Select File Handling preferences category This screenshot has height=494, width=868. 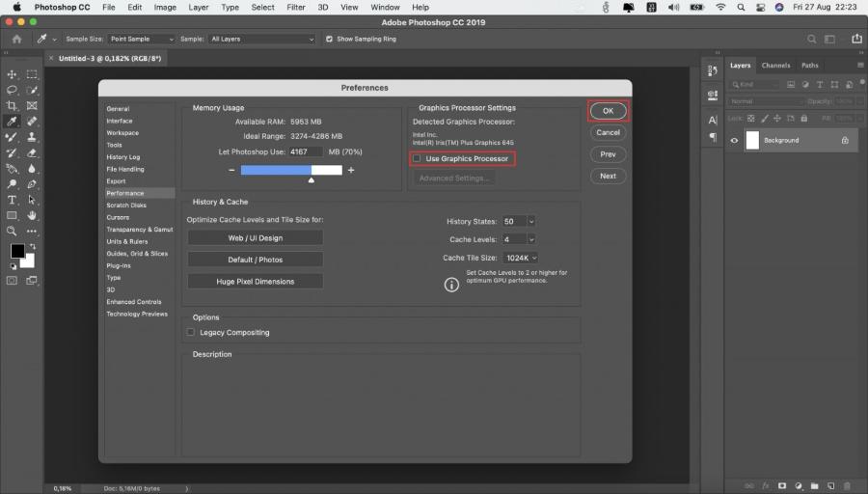click(125, 169)
